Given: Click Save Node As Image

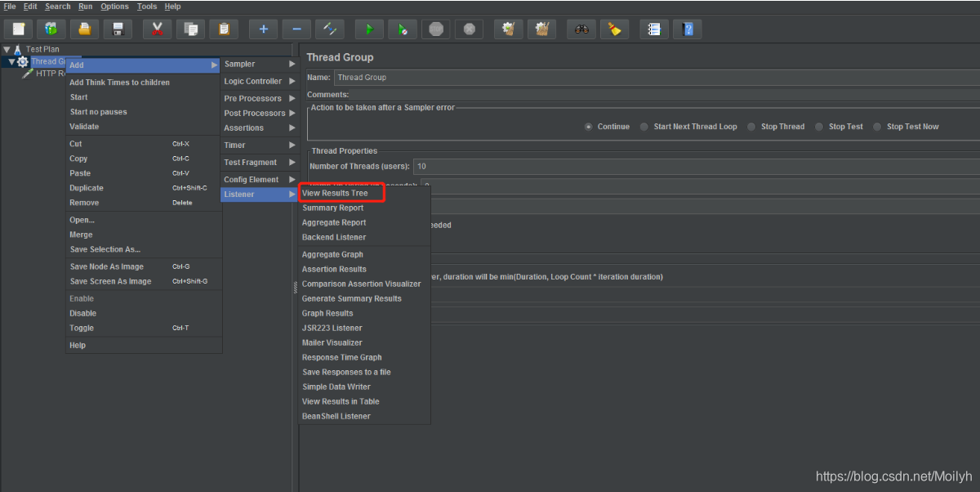Looking at the screenshot, I should pyautogui.click(x=144, y=266).
